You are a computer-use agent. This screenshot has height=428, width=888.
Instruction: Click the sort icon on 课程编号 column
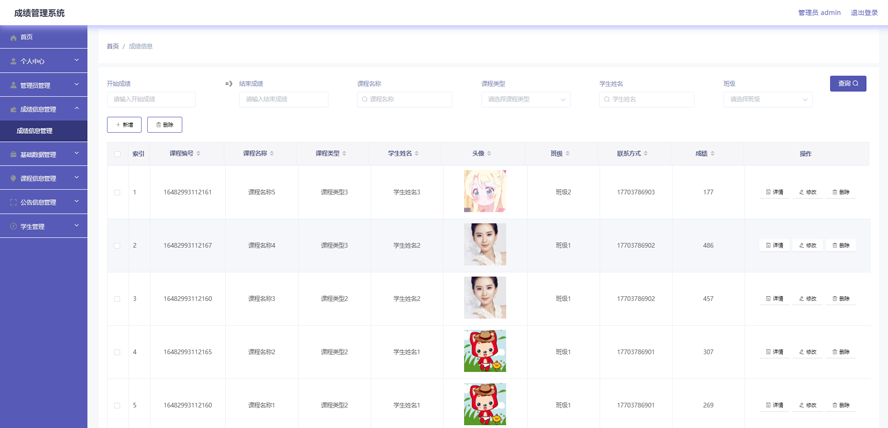(x=199, y=154)
